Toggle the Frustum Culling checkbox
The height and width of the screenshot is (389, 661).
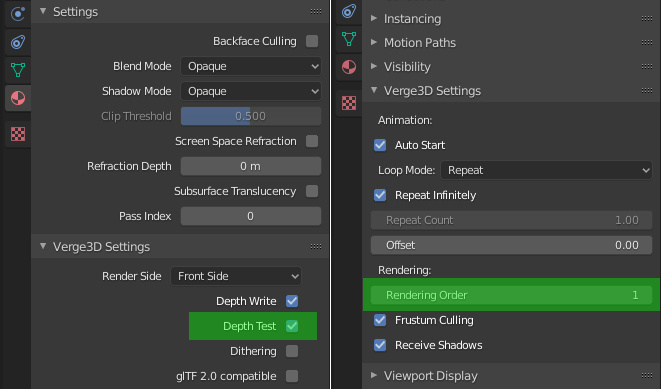point(380,320)
